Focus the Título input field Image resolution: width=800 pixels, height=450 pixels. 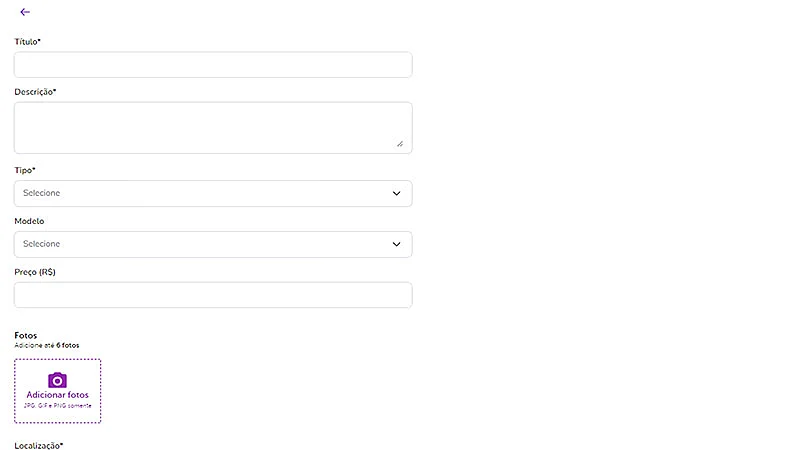[x=212, y=65]
